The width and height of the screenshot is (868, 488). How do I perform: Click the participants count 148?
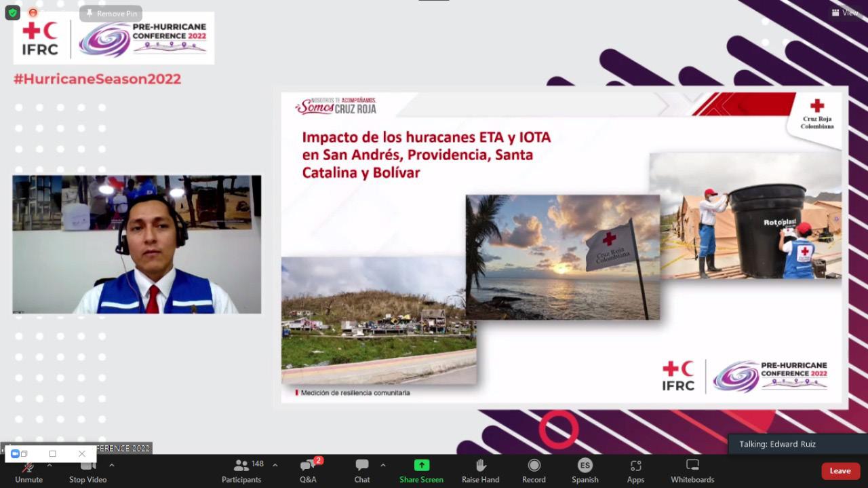pos(258,464)
